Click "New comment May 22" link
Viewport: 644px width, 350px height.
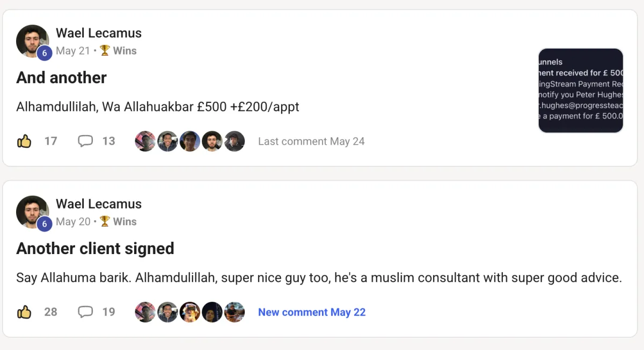pos(312,312)
